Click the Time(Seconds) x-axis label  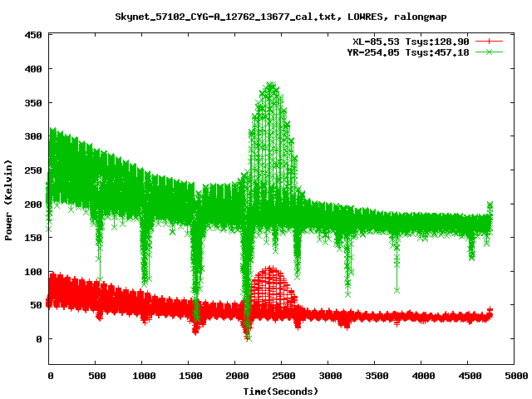point(281,392)
